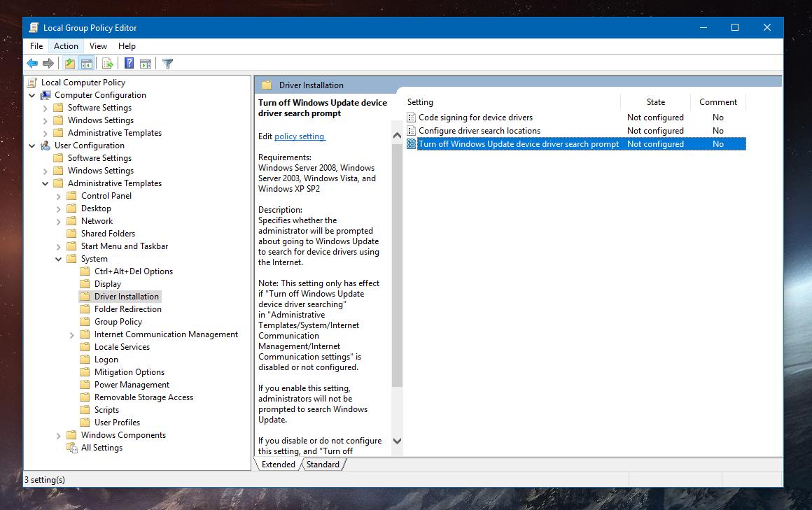
Task: Select Group Policy in the tree
Action: [x=118, y=322]
